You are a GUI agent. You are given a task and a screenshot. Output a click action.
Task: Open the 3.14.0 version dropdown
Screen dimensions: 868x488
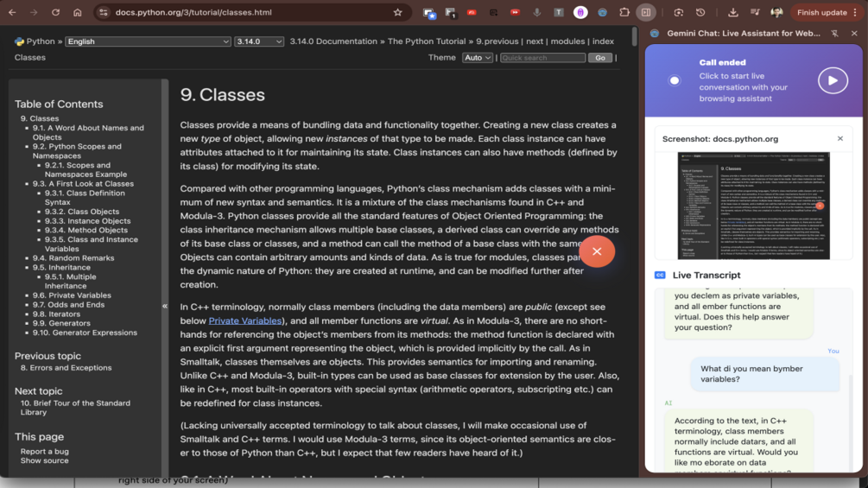click(x=259, y=41)
